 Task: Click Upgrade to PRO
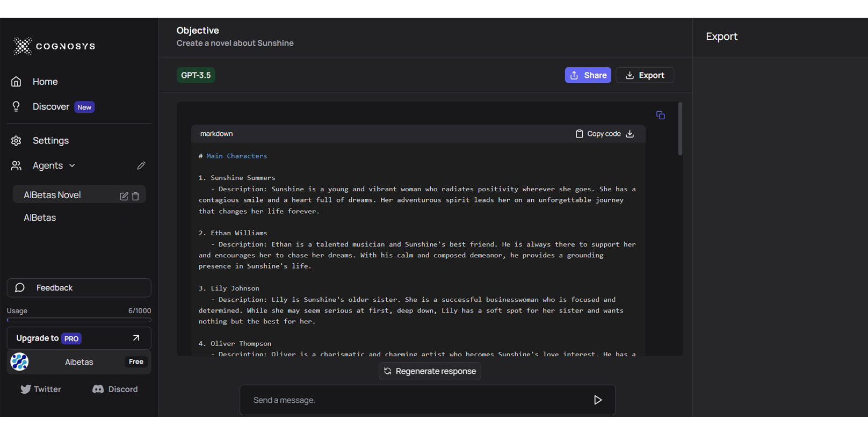(79, 338)
